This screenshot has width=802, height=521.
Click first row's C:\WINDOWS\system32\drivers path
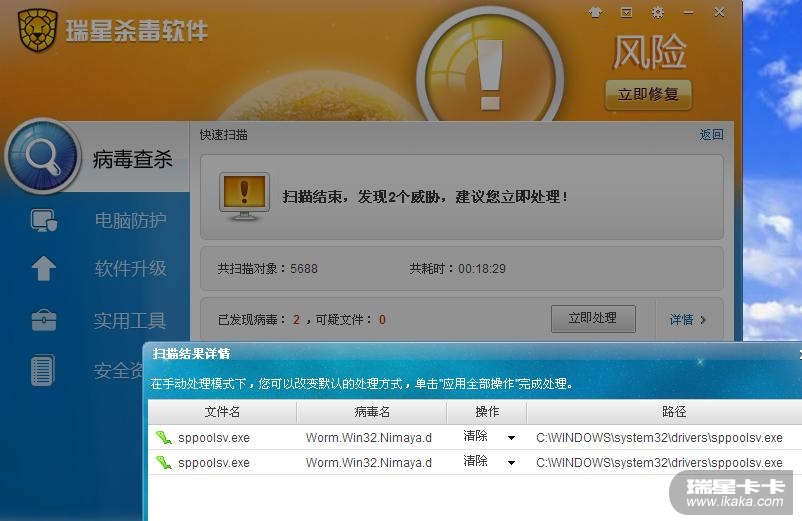[x=659, y=438]
